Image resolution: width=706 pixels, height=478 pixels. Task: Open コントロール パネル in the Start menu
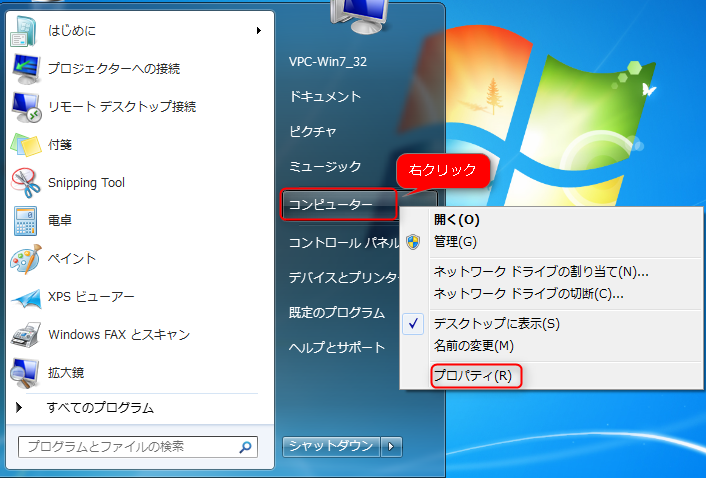pyautogui.click(x=344, y=243)
